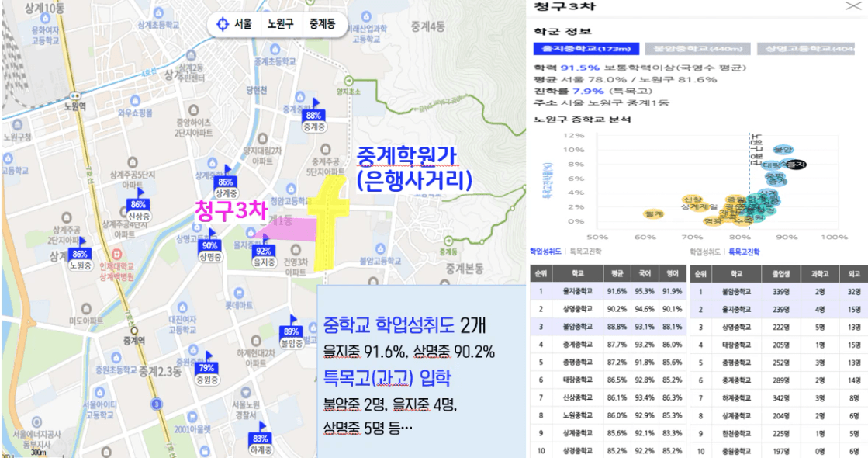Select 특목고진학 tab above the 평균/국어/영어 table
Viewport: 868px width, 458px height.
pos(586,252)
